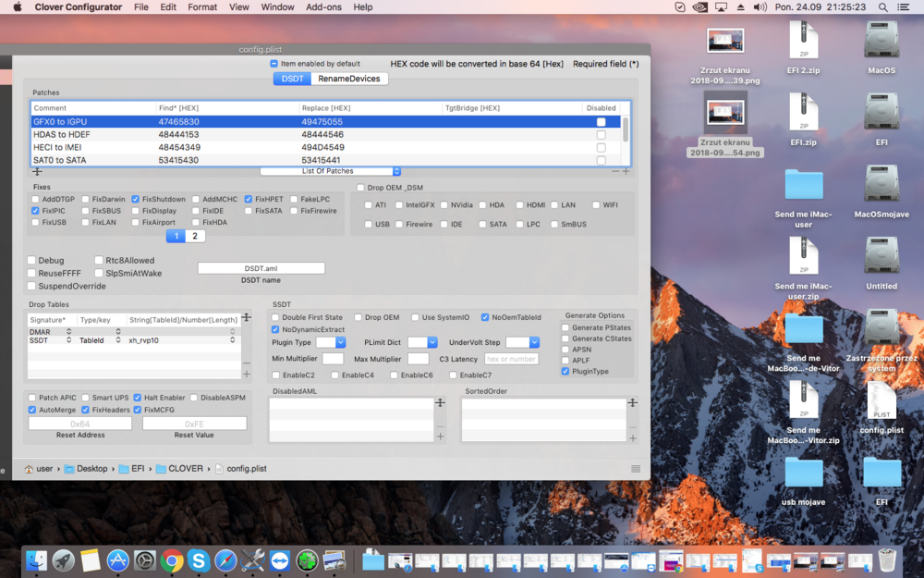Open the List Of Patches dropdown

[x=331, y=171]
